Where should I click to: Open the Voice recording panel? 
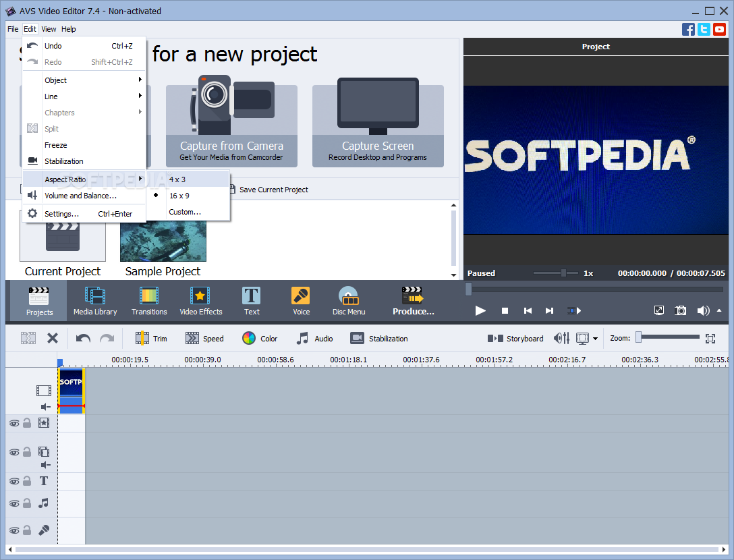pos(301,301)
